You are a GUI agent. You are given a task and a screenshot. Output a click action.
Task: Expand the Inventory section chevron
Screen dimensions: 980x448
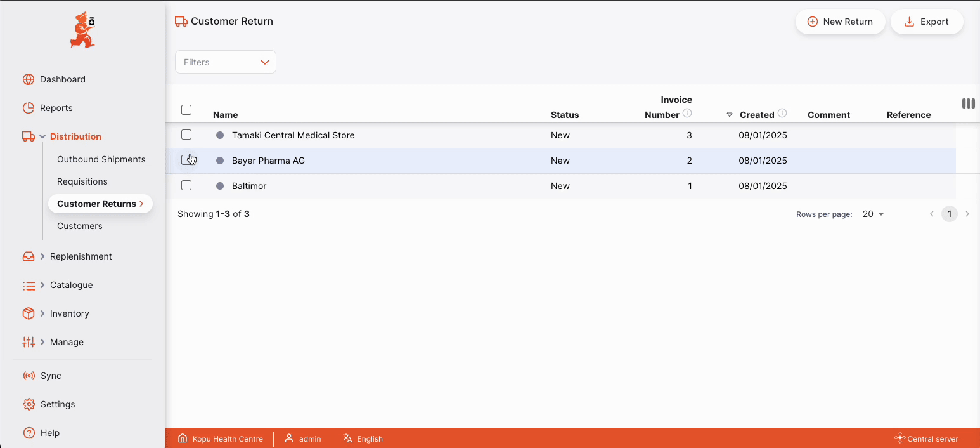[x=42, y=313]
